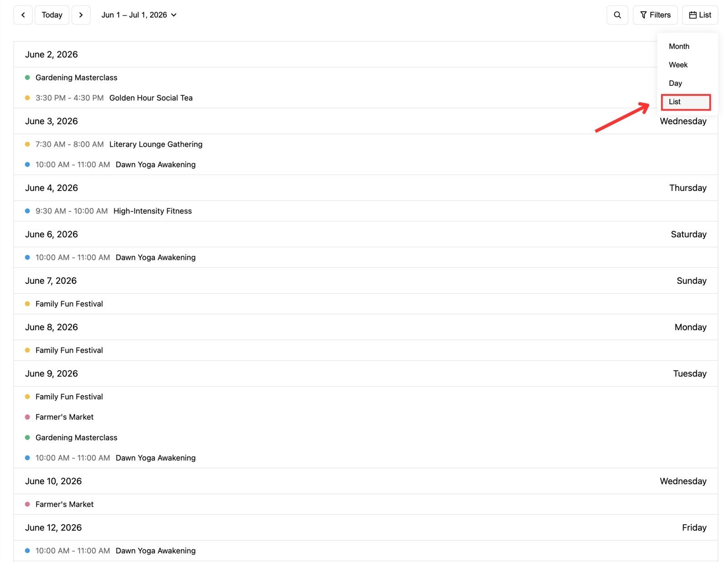Click the June 12, 2026 date header
This screenshot has height=562, width=728.
53,528
